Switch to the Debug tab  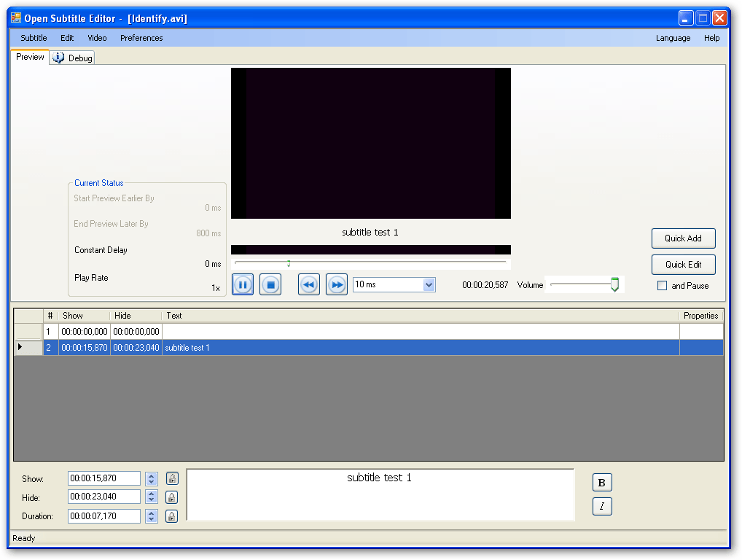pyautogui.click(x=71, y=57)
